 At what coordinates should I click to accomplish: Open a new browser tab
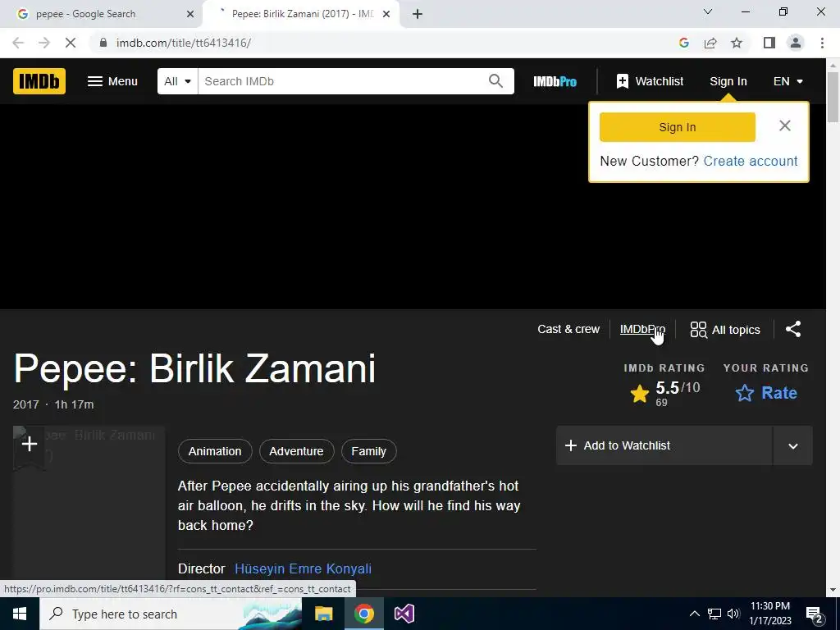pyautogui.click(x=418, y=14)
